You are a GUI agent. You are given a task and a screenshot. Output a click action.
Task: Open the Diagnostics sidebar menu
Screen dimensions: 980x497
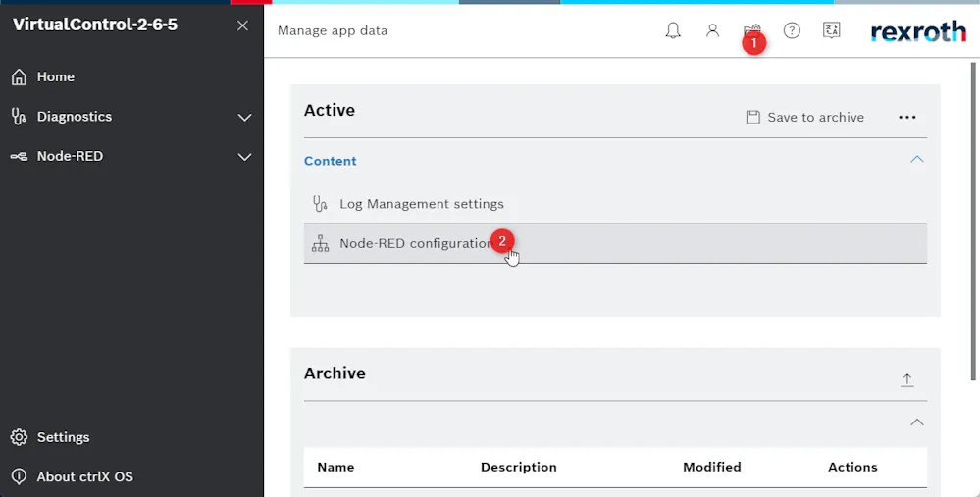tap(131, 117)
